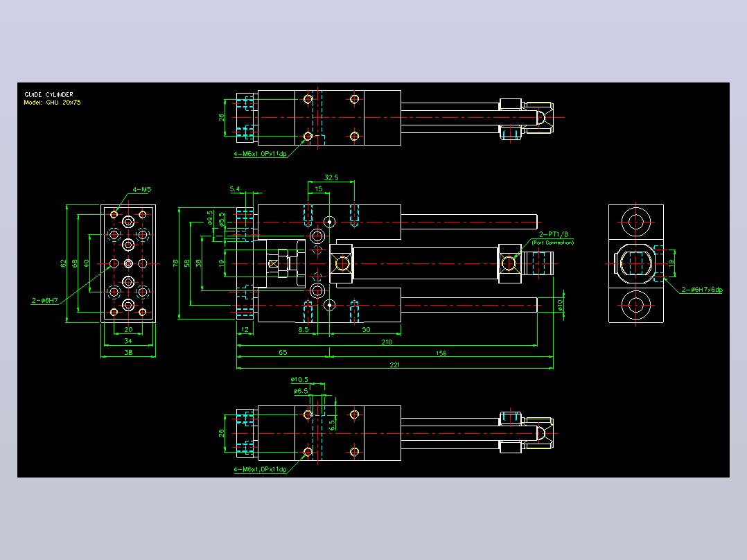Pick the '20' width dimension
Image resolution: width=747 pixels, height=560 pixels.
click(x=128, y=329)
